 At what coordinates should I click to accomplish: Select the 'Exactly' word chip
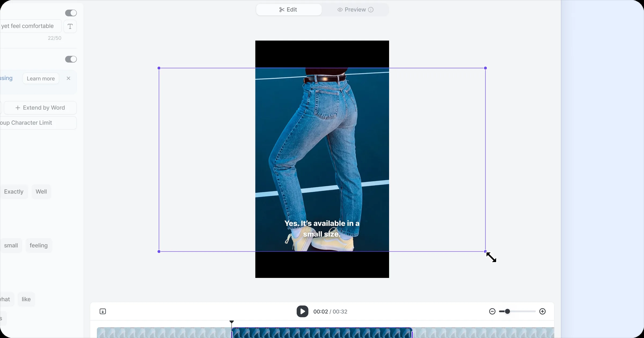14,192
